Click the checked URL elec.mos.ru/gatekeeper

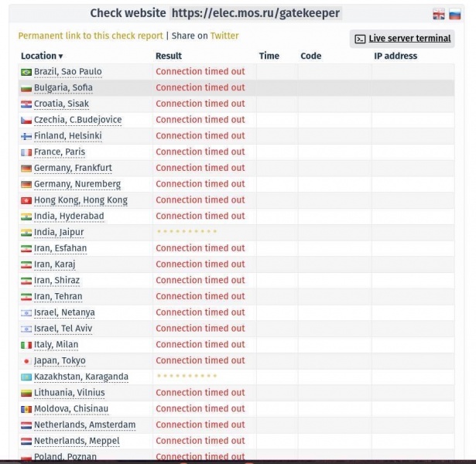point(255,13)
